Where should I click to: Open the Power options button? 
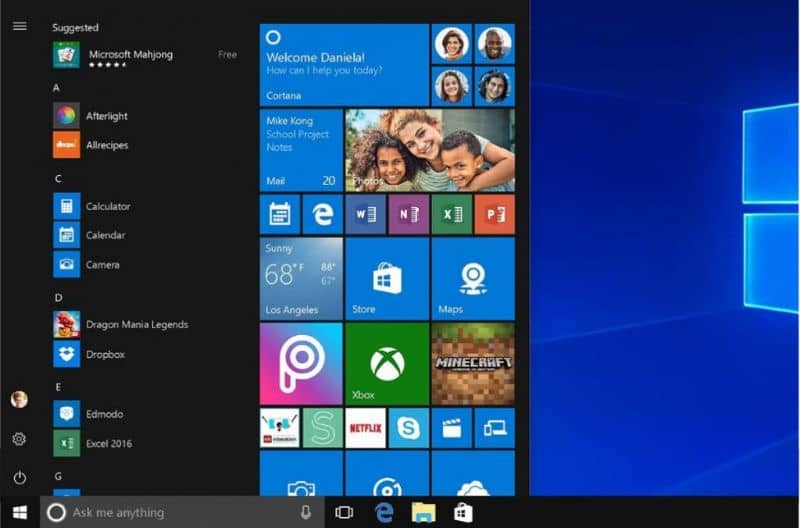19,478
